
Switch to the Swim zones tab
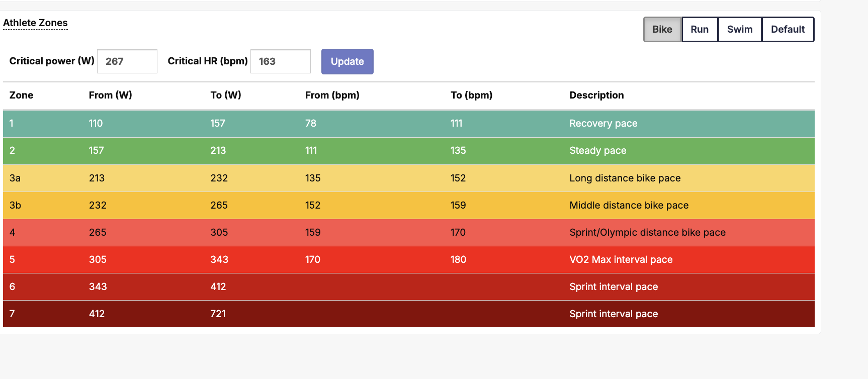(x=740, y=29)
